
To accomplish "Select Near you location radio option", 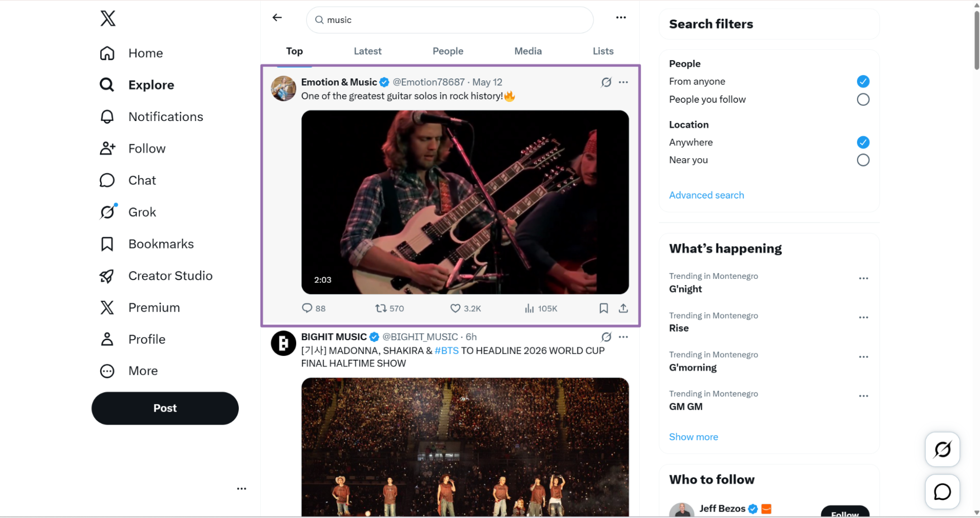I will pos(863,160).
